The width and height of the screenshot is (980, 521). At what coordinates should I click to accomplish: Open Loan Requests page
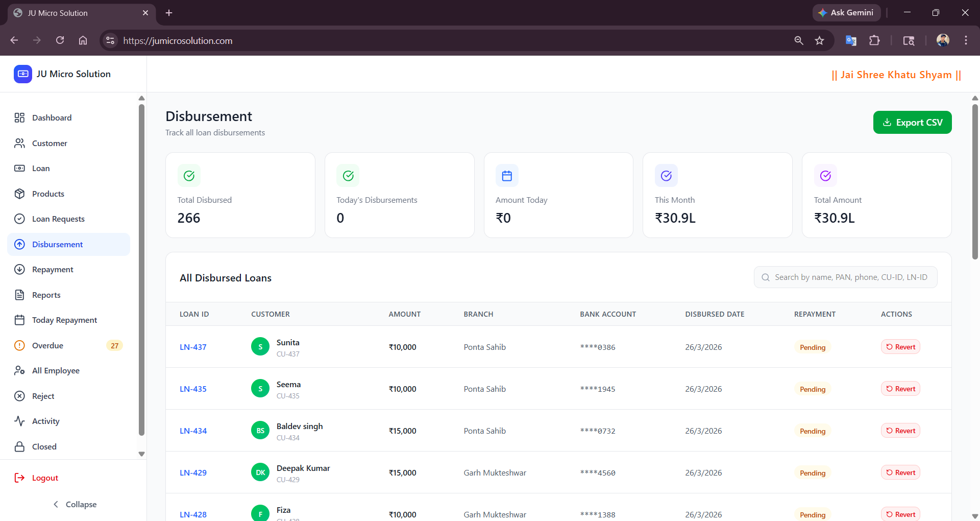click(x=68, y=219)
